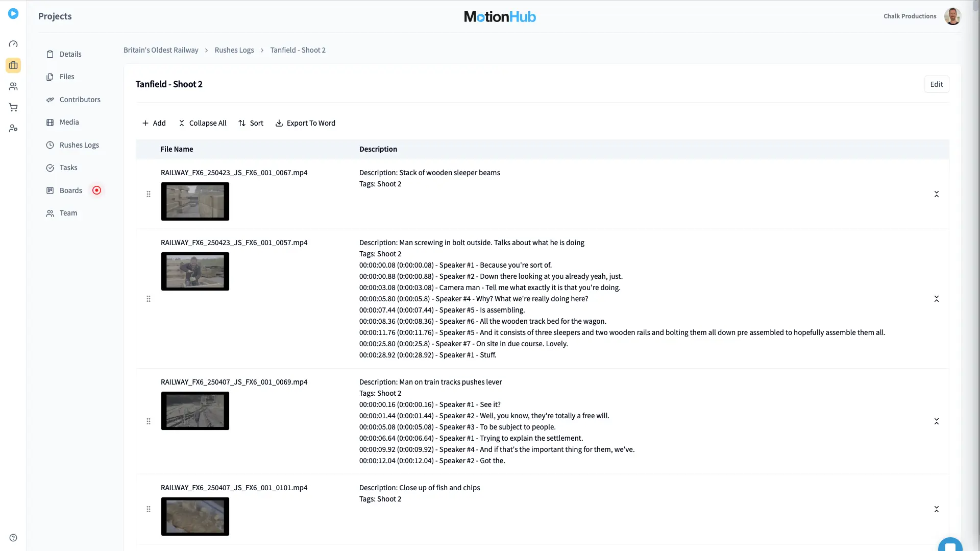Open the Chalk Productions profile avatar
This screenshot has height=551, width=980.
tap(953, 16)
